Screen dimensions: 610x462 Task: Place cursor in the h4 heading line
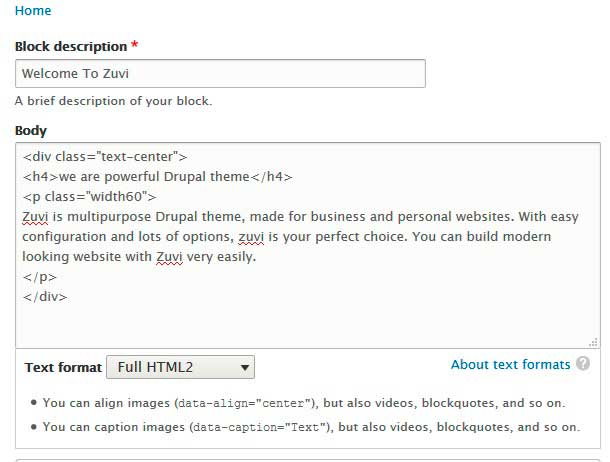point(157,177)
